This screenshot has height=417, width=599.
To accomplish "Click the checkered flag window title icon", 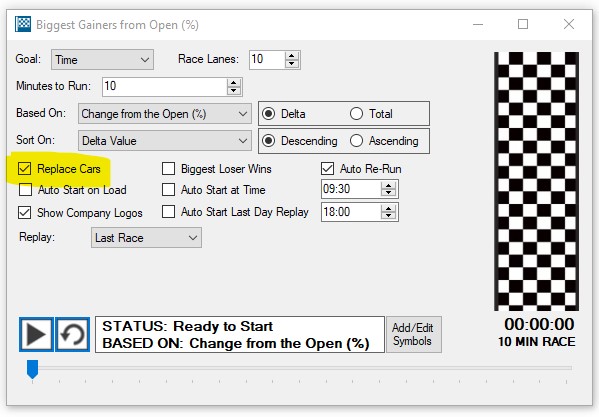I will 23,24.
